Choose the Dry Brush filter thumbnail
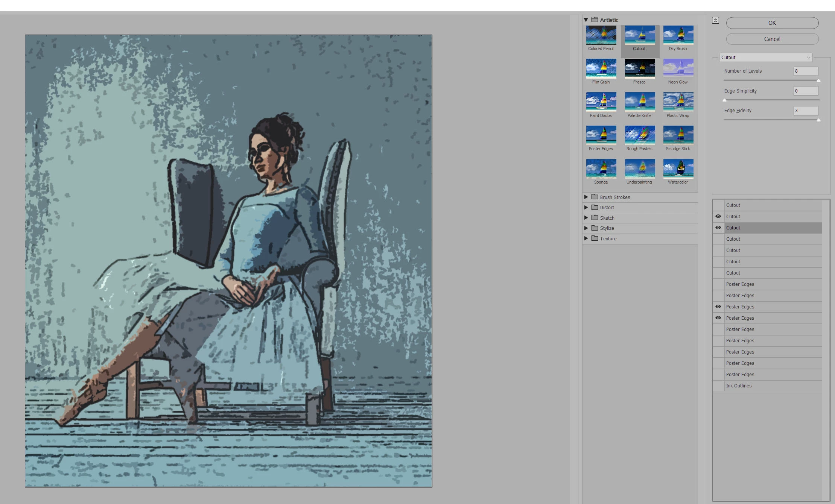This screenshot has height=504, width=835. pyautogui.click(x=678, y=35)
